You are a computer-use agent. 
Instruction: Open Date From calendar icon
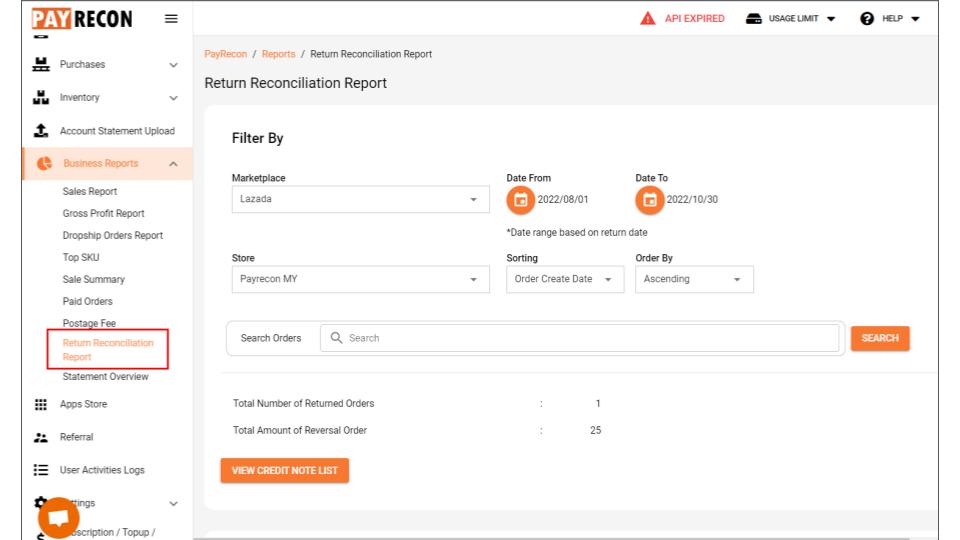(x=520, y=200)
